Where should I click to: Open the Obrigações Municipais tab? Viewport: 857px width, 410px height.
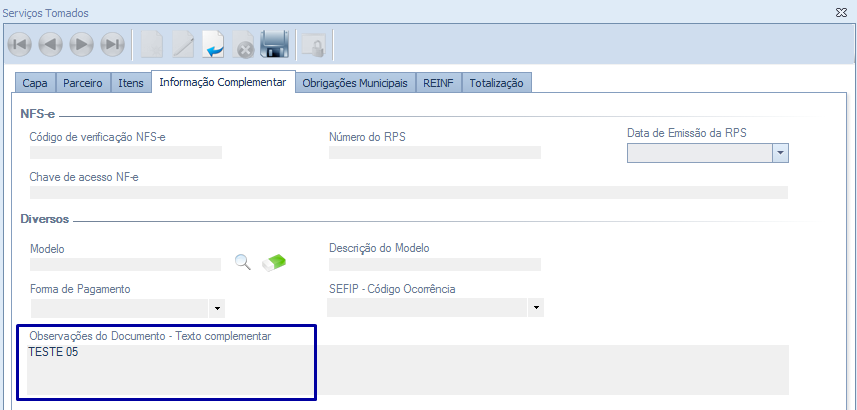pyautogui.click(x=355, y=83)
